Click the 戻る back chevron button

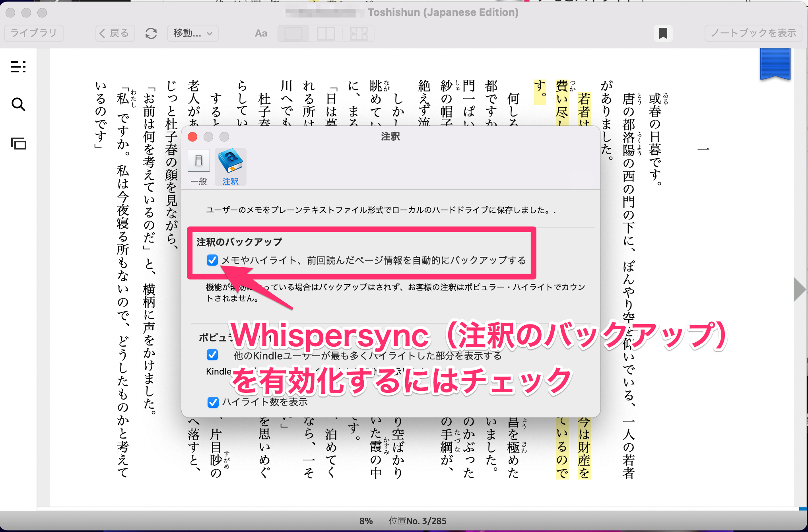pos(115,33)
